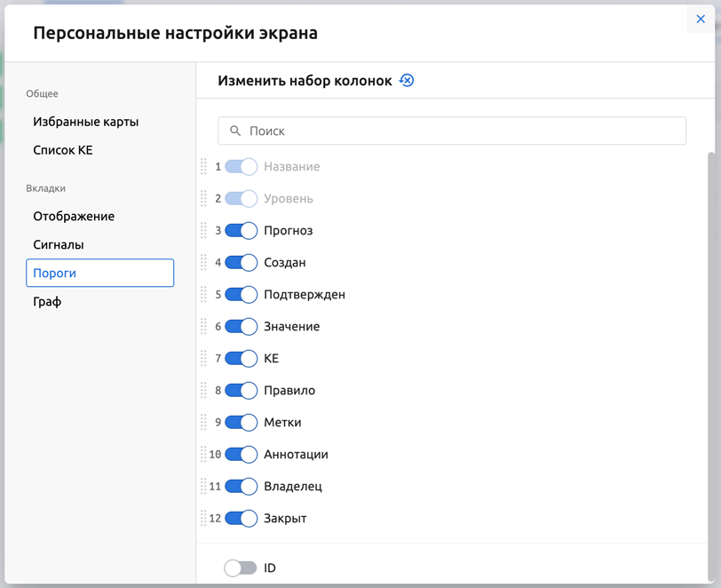Open Избранные карты section
Screen dimensions: 721x588
point(85,123)
